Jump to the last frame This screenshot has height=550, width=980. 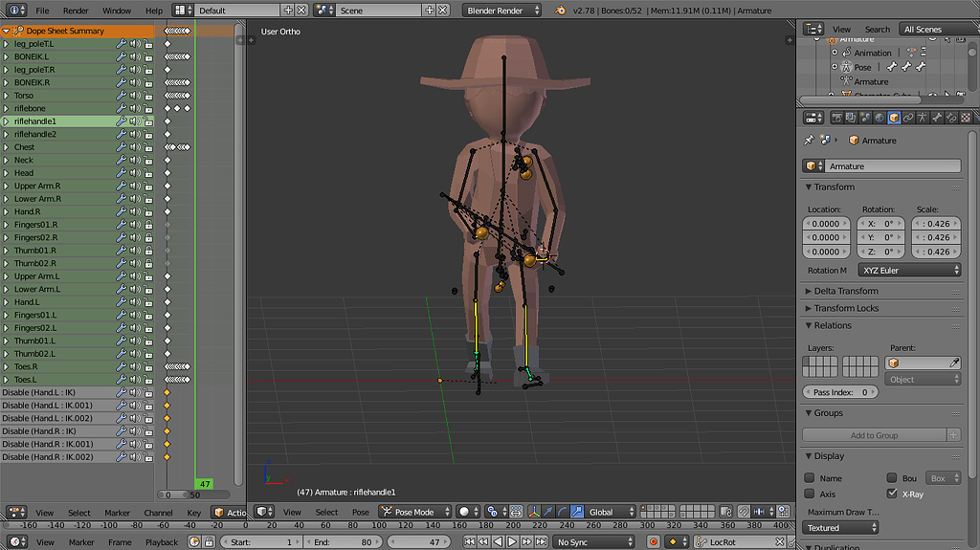(x=542, y=542)
